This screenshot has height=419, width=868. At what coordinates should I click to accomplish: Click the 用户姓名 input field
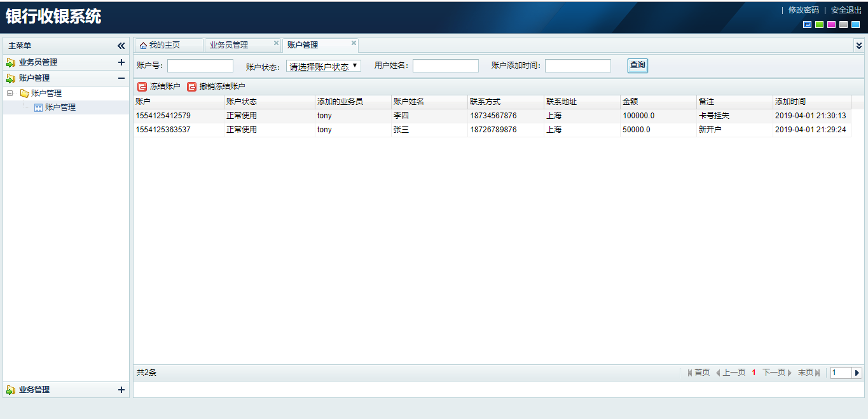446,66
